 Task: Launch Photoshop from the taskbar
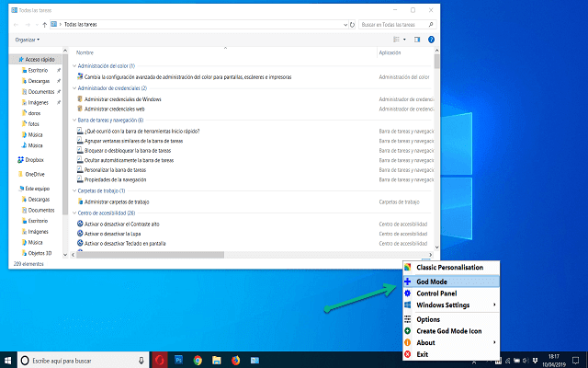click(178, 359)
